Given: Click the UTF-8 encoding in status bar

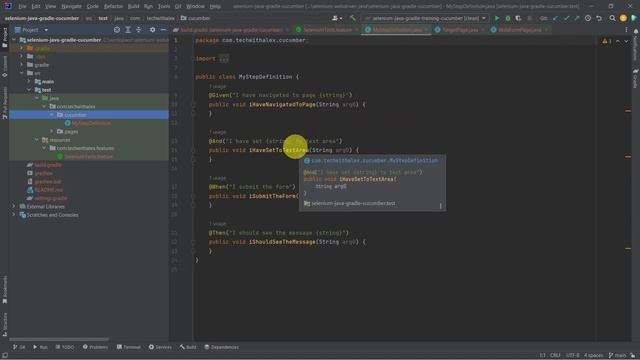Looking at the screenshot, I should point(572,355).
